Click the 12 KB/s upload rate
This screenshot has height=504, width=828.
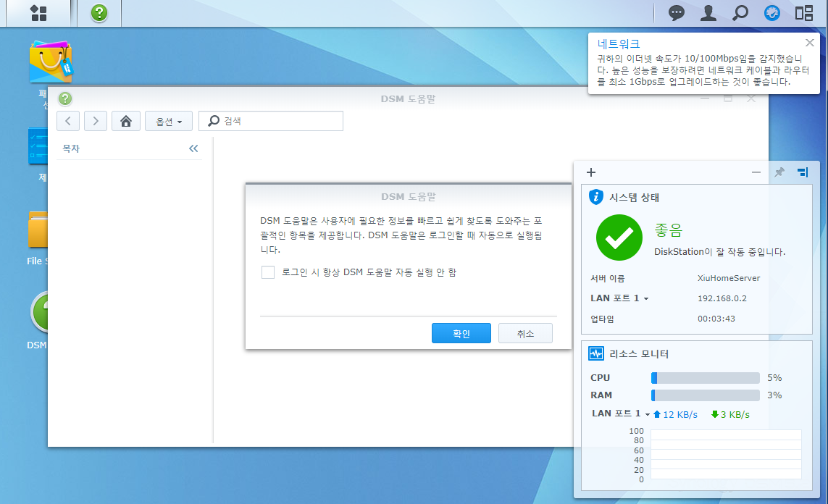675,414
